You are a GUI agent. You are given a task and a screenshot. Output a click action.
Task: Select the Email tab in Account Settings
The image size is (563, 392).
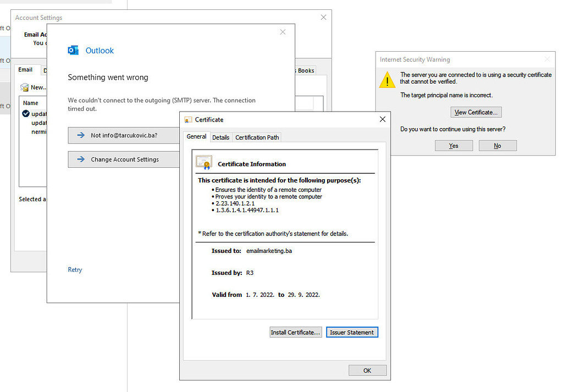pos(25,70)
